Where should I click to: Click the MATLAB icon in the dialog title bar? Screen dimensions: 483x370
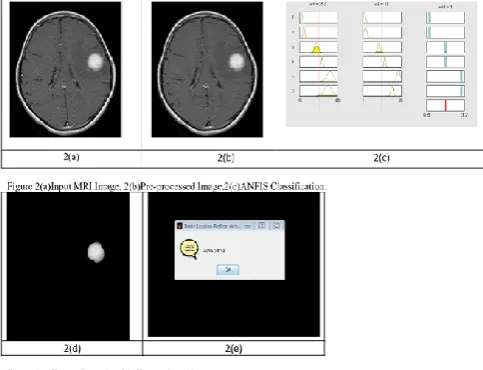(x=180, y=226)
